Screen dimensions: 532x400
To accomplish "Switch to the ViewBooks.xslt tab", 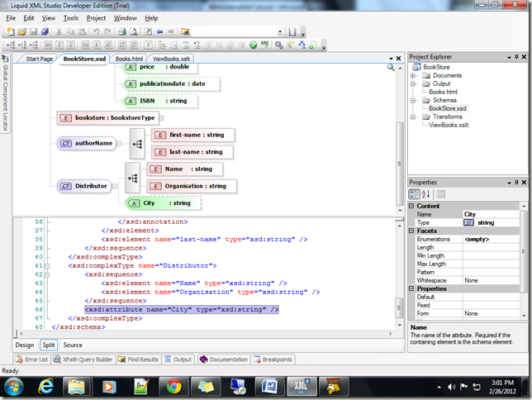I will (x=171, y=59).
